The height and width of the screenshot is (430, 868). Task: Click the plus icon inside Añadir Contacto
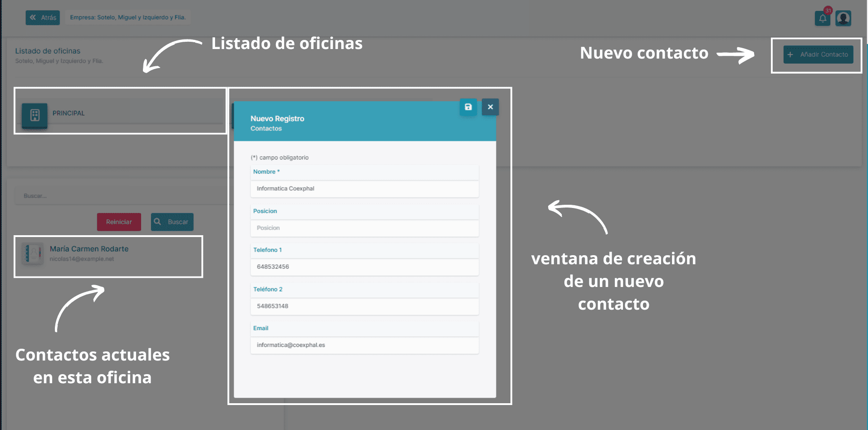point(790,54)
